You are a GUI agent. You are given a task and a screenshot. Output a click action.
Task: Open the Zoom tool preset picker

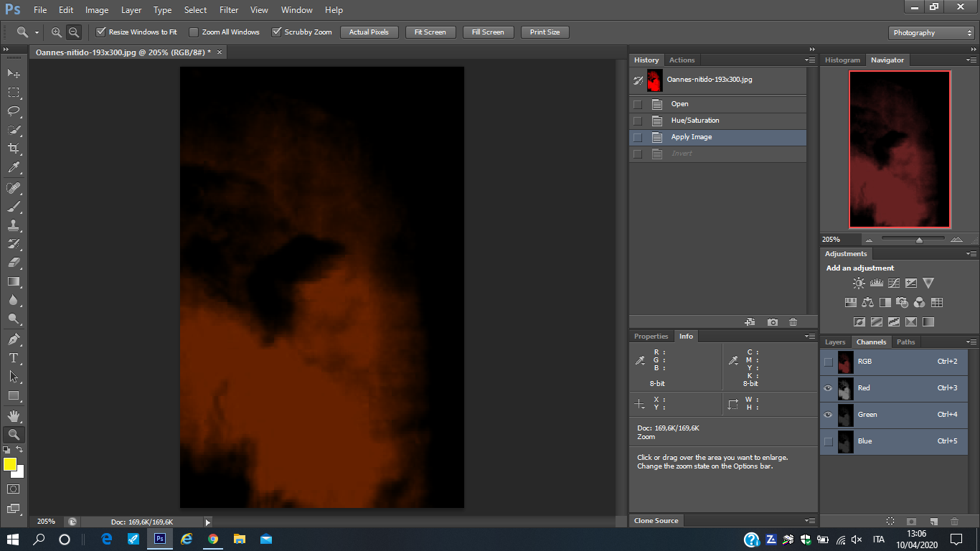pyautogui.click(x=27, y=32)
